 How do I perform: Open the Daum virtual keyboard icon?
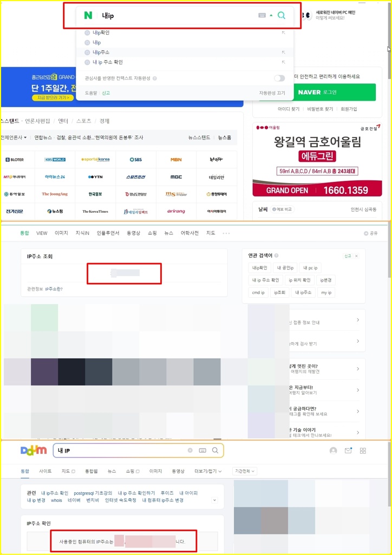pyautogui.click(x=202, y=450)
